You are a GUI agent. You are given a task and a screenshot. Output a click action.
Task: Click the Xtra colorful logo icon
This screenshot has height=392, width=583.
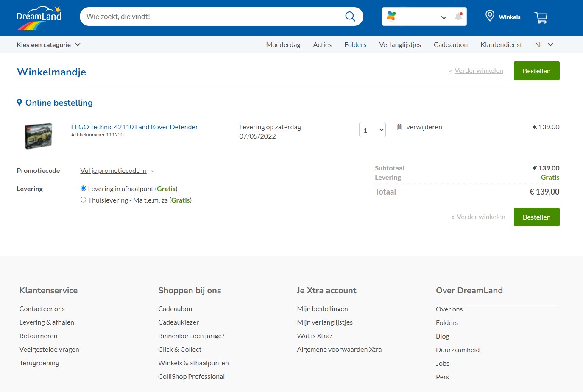tap(391, 17)
